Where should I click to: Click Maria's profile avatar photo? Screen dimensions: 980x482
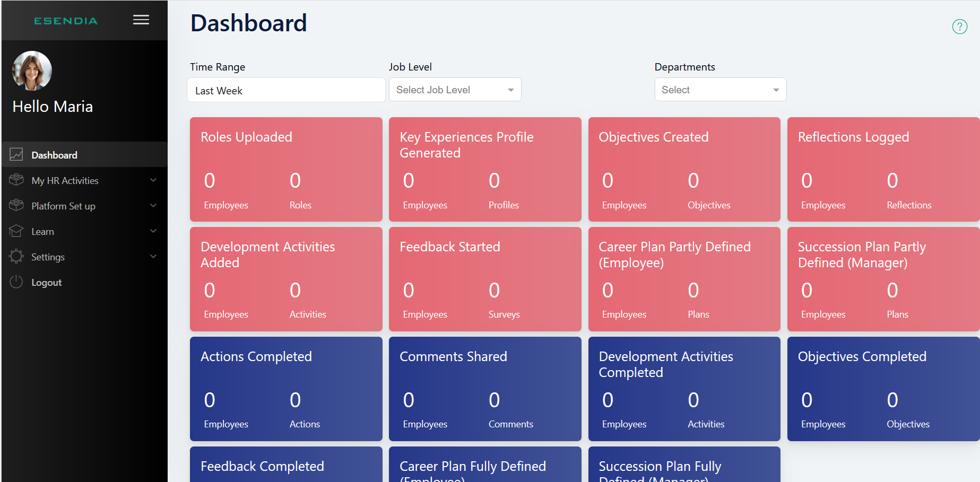coord(32,71)
